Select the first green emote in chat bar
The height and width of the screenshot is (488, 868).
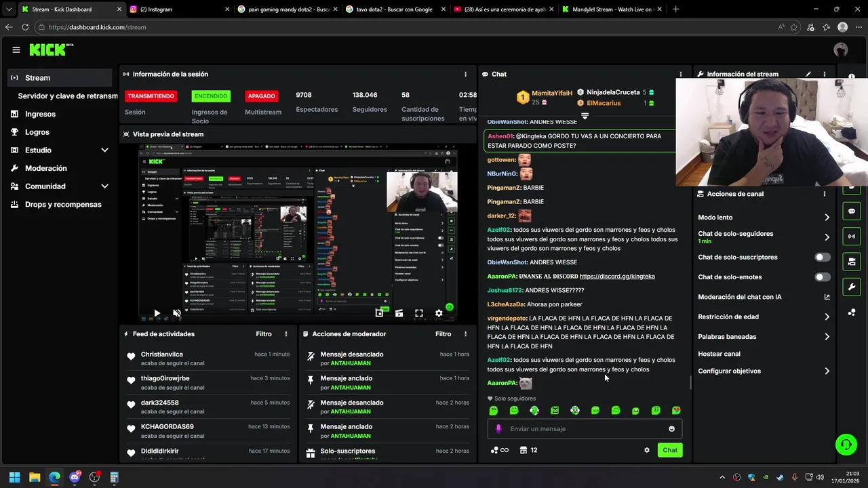coord(494,410)
